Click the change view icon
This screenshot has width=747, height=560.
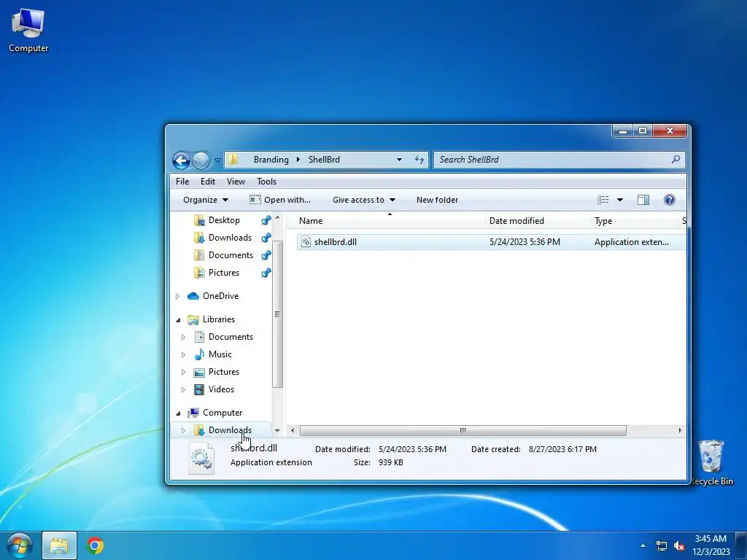click(x=603, y=200)
